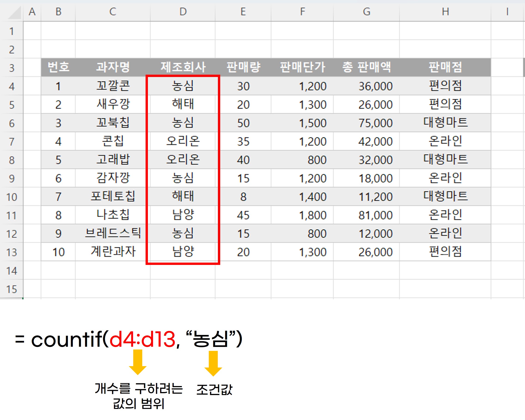Select the cell containing 계란과자
Viewport: 525px width, 420px height.
pyautogui.click(x=113, y=252)
